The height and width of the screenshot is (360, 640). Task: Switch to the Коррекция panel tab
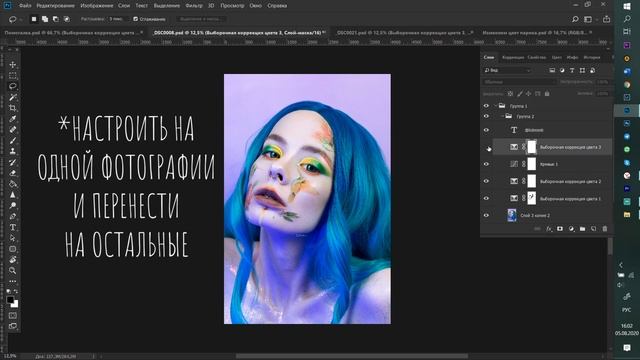coord(513,58)
